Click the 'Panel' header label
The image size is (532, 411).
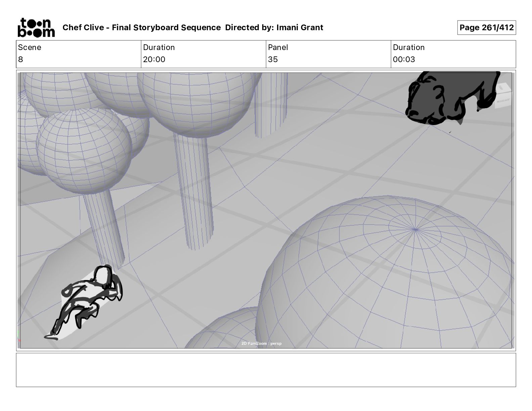(x=278, y=47)
